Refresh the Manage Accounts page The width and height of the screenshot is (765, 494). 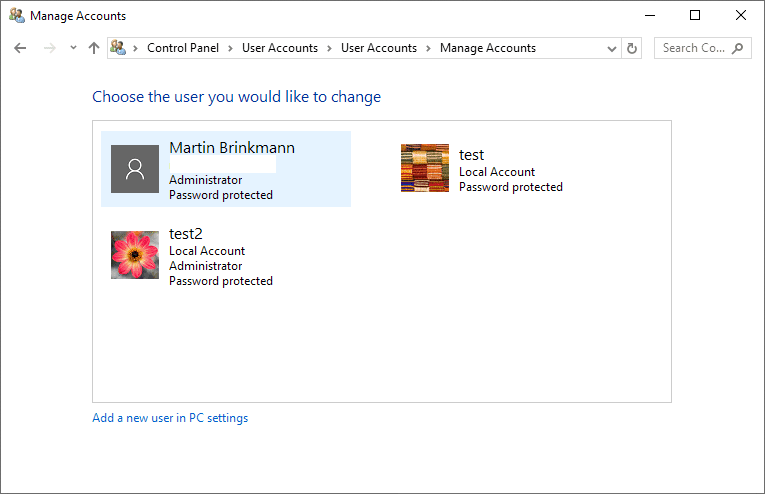632,48
